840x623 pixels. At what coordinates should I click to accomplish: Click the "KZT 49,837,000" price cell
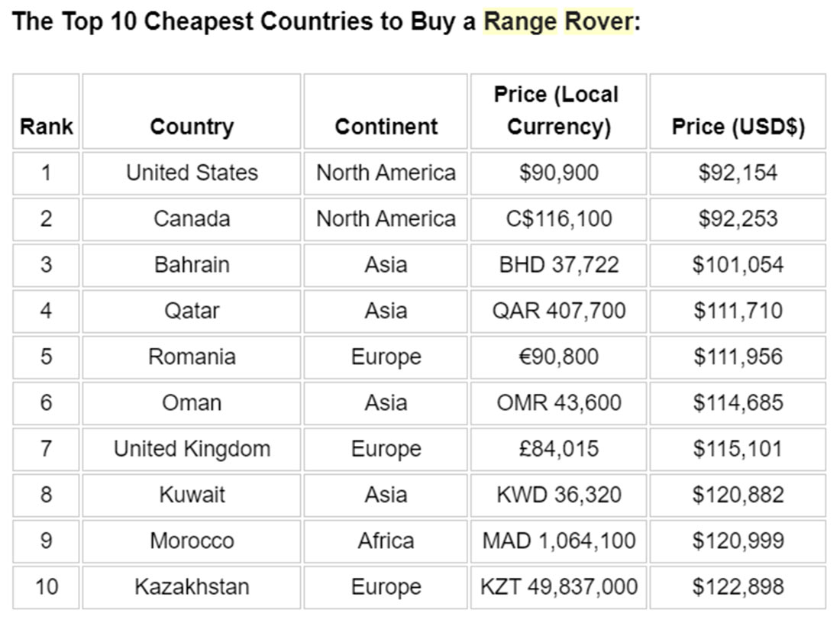click(x=558, y=587)
